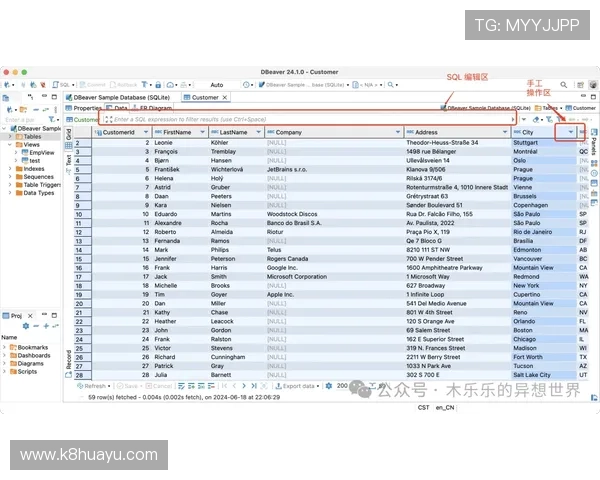Select the Table Triggers folder
The image size is (600, 480).
pos(38,185)
